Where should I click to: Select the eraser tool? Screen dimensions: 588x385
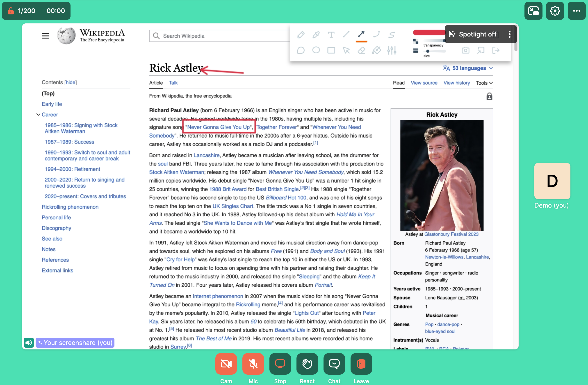coord(361,50)
